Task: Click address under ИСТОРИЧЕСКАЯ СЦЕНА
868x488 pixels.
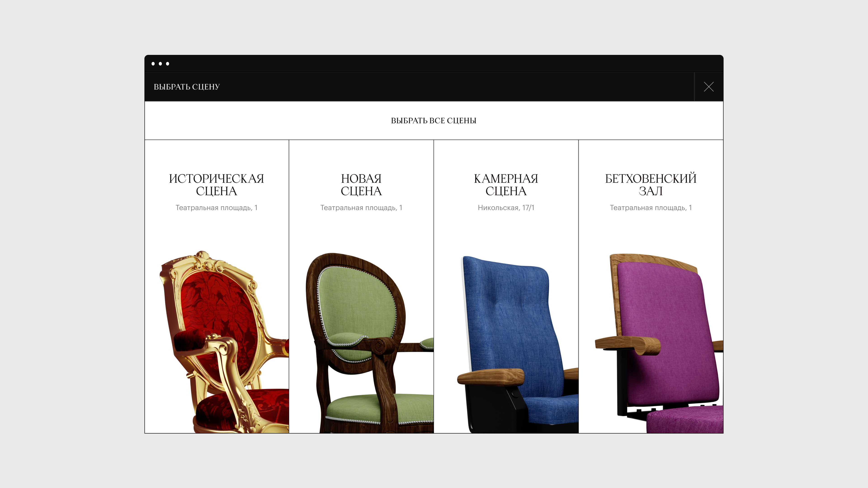Action: 217,208
